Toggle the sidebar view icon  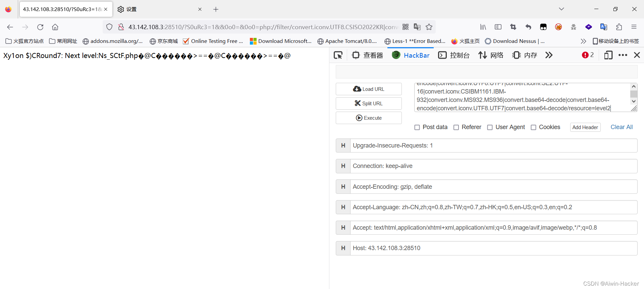(x=498, y=27)
